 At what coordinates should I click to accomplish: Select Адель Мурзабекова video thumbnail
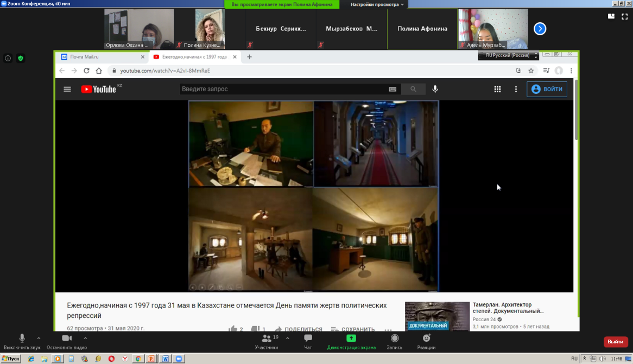coord(493,29)
